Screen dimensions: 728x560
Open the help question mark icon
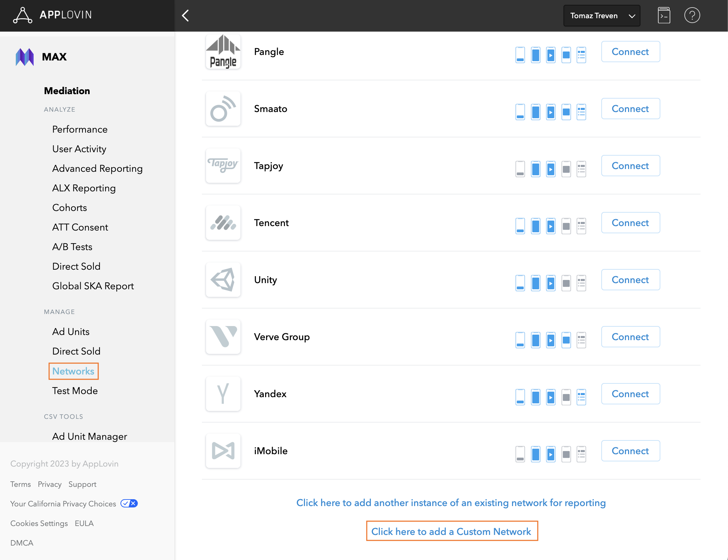[692, 15]
